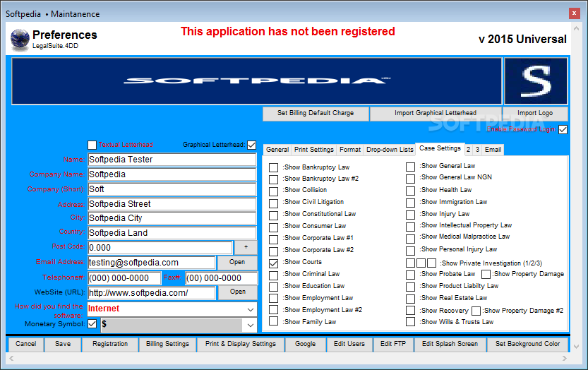Click the plus button beside Post Code
Screen dimensions: 588x370
click(246, 247)
